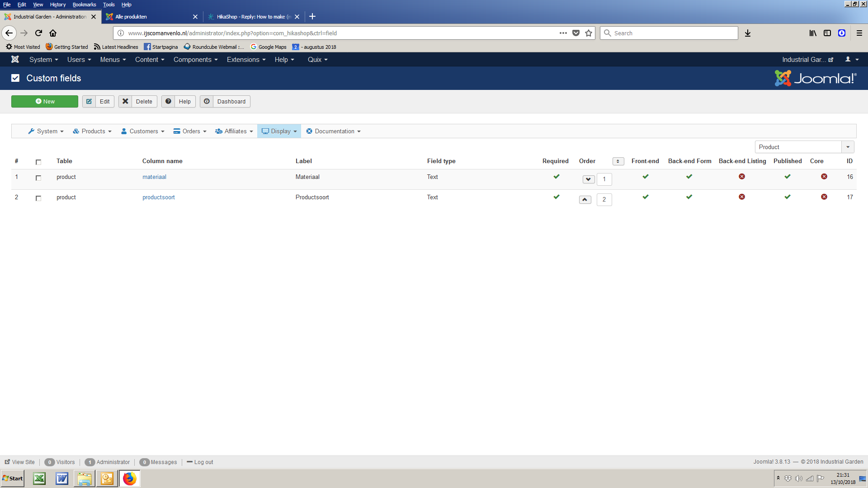Bookmark this page with the star icon
Screen dimensions: 868x488
click(x=589, y=33)
